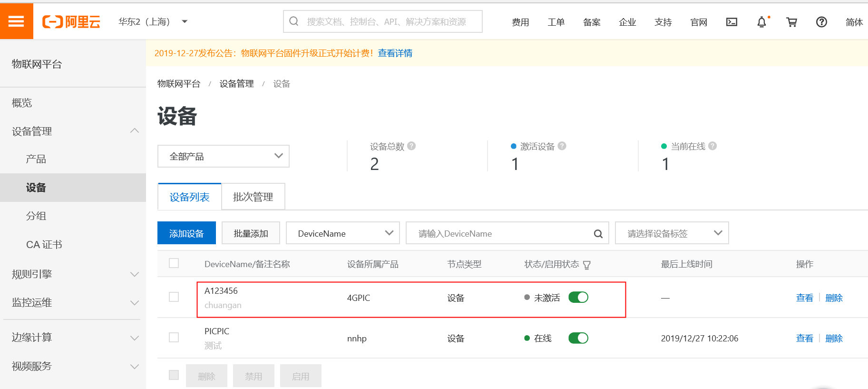Click the 批量添加 button
The width and height of the screenshot is (868, 389).
click(251, 233)
